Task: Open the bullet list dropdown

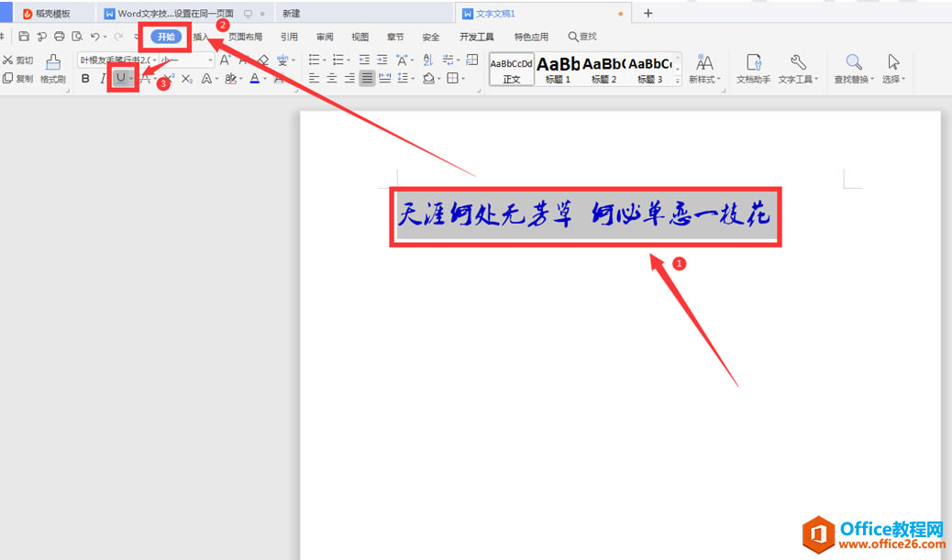Action: tap(325, 60)
